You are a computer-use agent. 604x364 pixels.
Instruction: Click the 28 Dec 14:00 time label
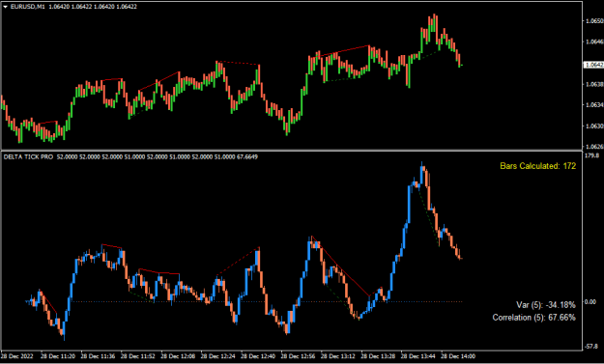click(458, 356)
